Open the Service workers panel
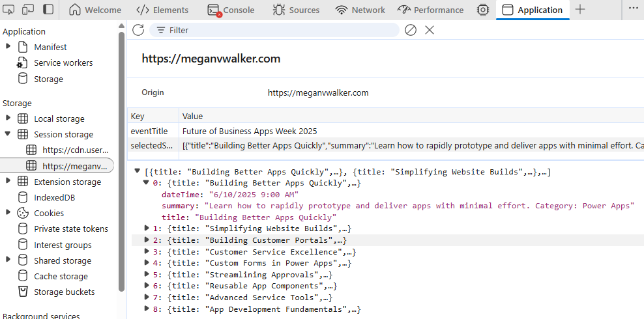This screenshot has width=644, height=319. [x=63, y=63]
